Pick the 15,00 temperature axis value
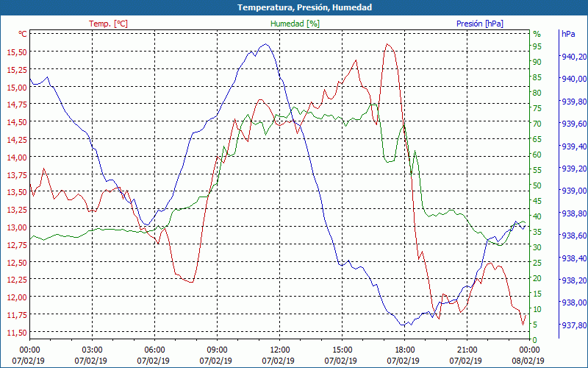The image size is (588, 368). point(17,87)
